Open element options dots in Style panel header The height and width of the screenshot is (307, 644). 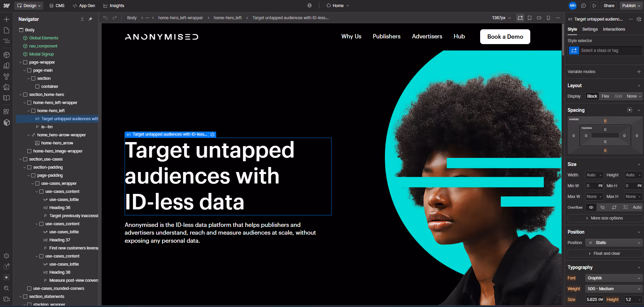pyautogui.click(x=631, y=19)
